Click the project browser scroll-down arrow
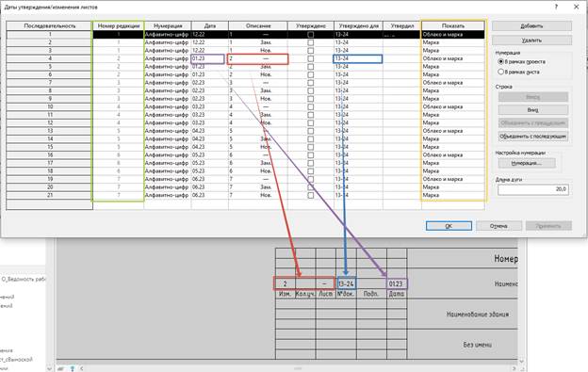 pyautogui.click(x=49, y=368)
